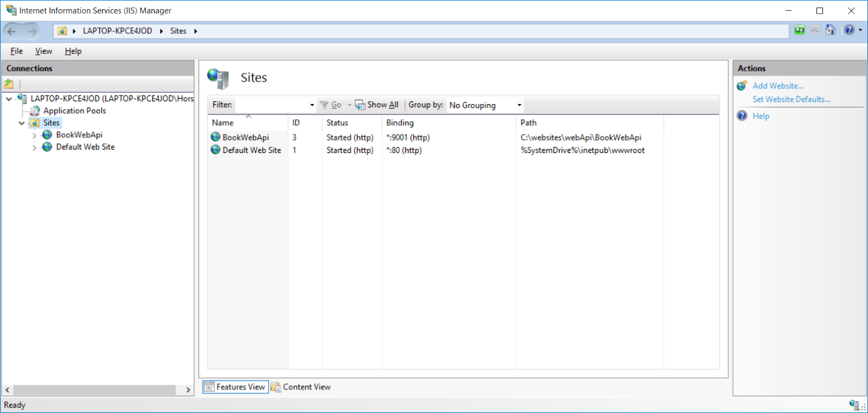Click Connections pane scrollbar left arrow

point(7,390)
